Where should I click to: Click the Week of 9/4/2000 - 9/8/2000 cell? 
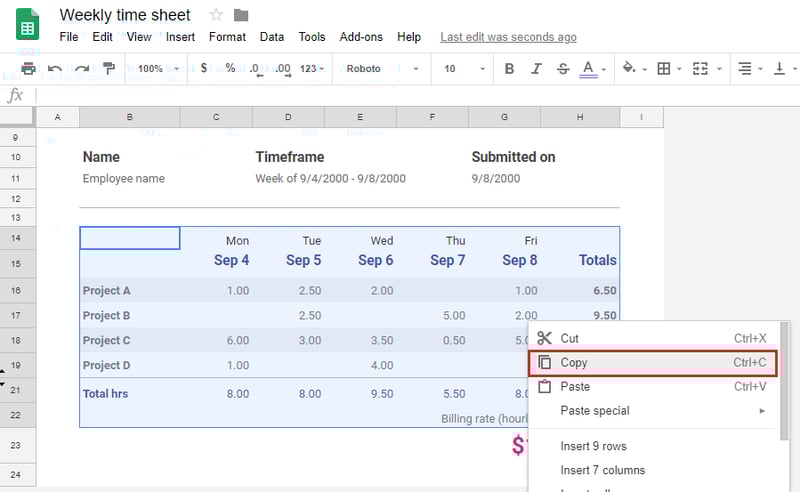point(331,179)
